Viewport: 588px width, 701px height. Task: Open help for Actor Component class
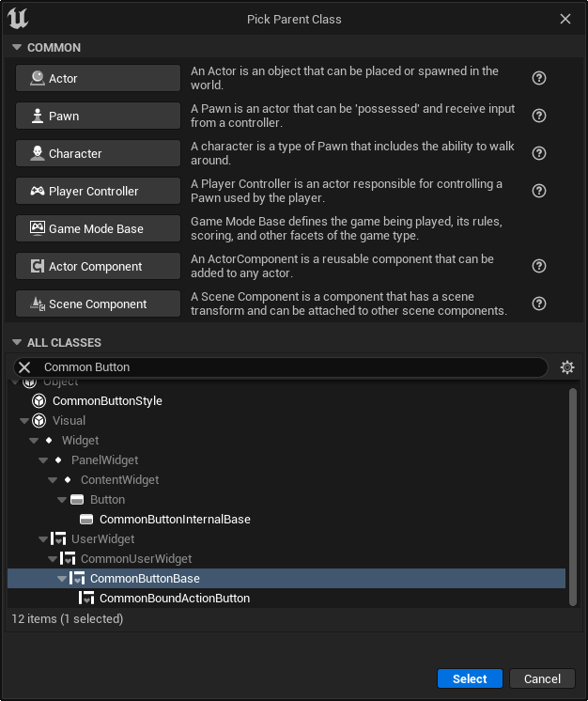coord(539,266)
